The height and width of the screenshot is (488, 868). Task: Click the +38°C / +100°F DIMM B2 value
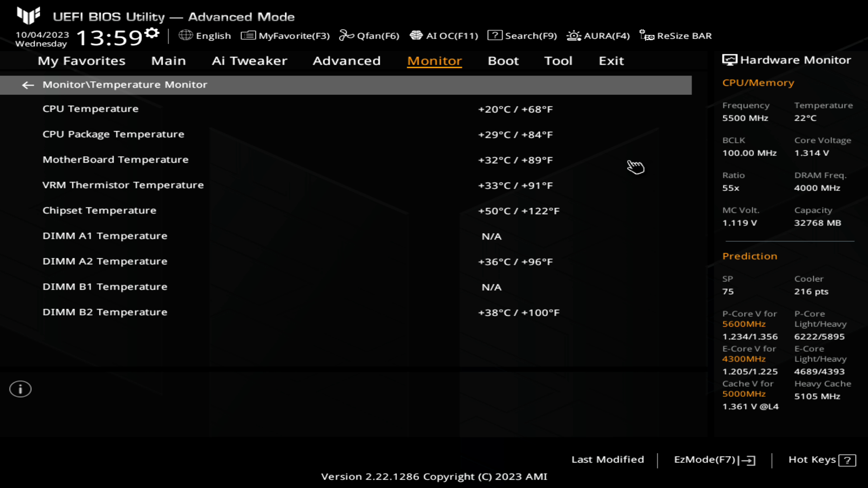tap(519, 313)
